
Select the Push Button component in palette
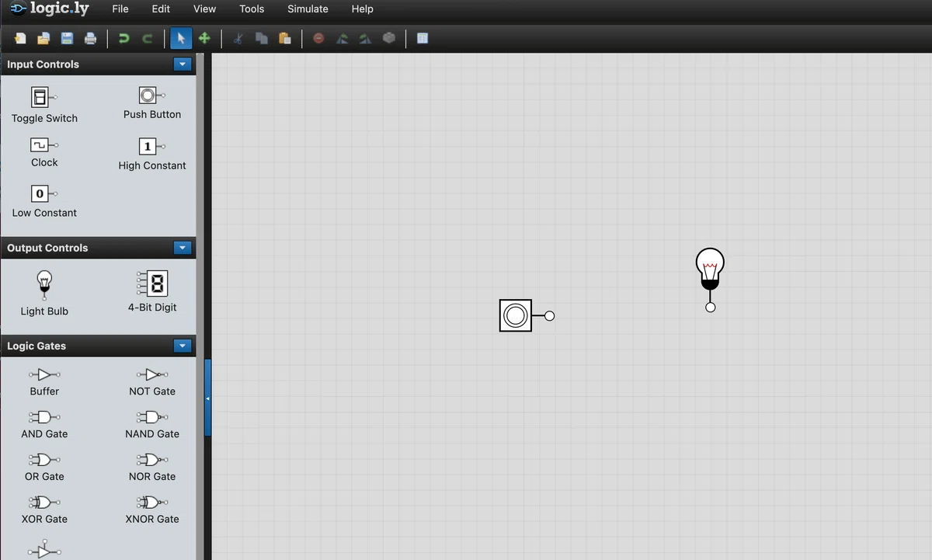point(152,103)
